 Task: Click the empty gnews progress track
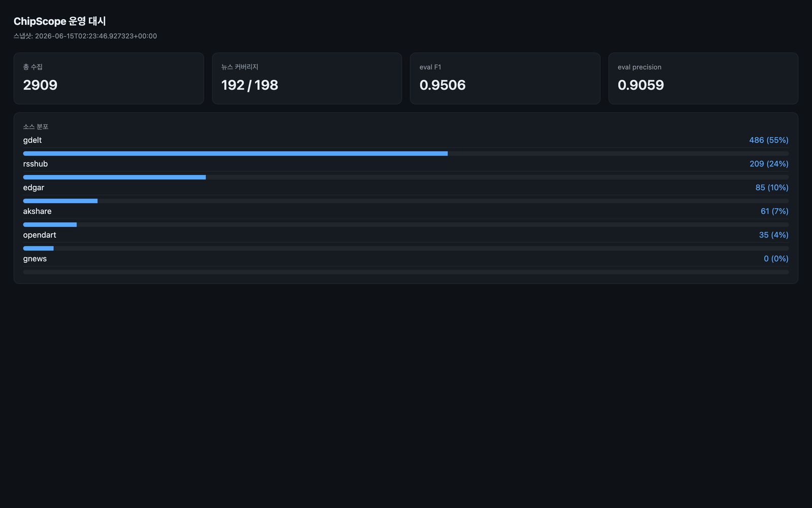click(406, 272)
